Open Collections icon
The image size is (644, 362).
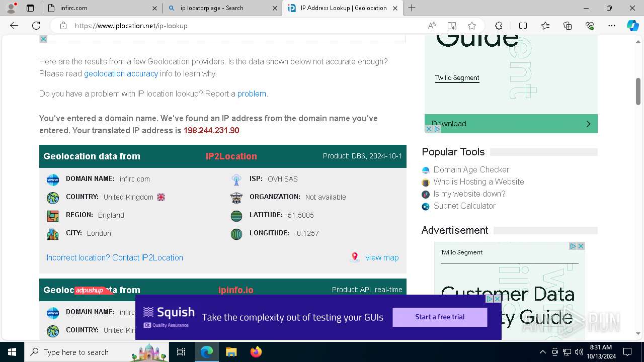click(568, 26)
